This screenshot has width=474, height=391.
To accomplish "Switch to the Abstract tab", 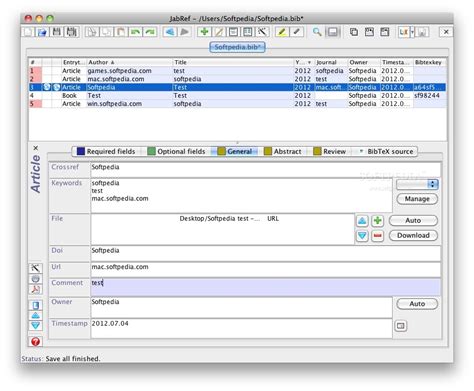I will (283, 151).
